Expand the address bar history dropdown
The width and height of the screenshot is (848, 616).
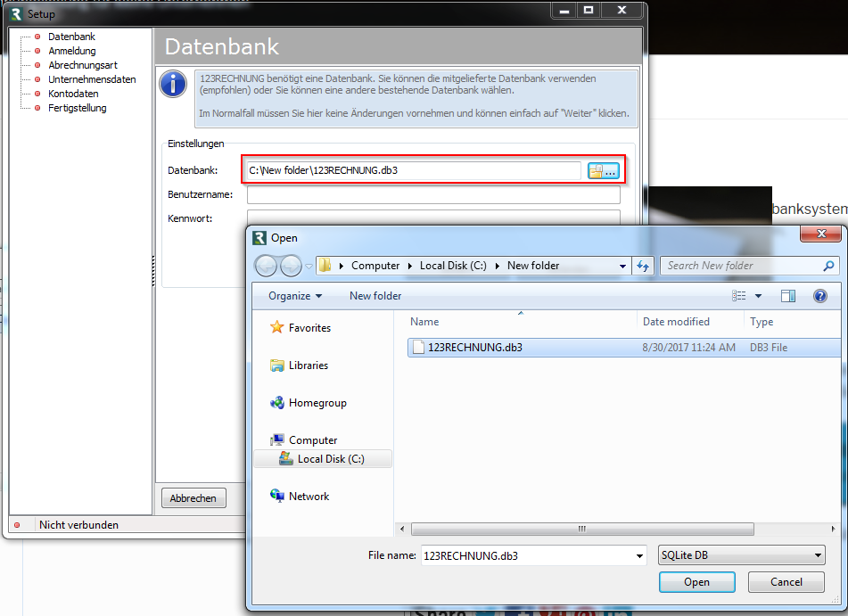pos(623,266)
